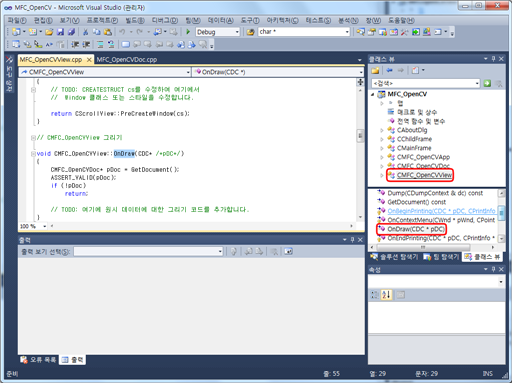Image resolution: width=512 pixels, height=383 pixels.
Task: Click the Class View back arrow
Action: (x=389, y=70)
